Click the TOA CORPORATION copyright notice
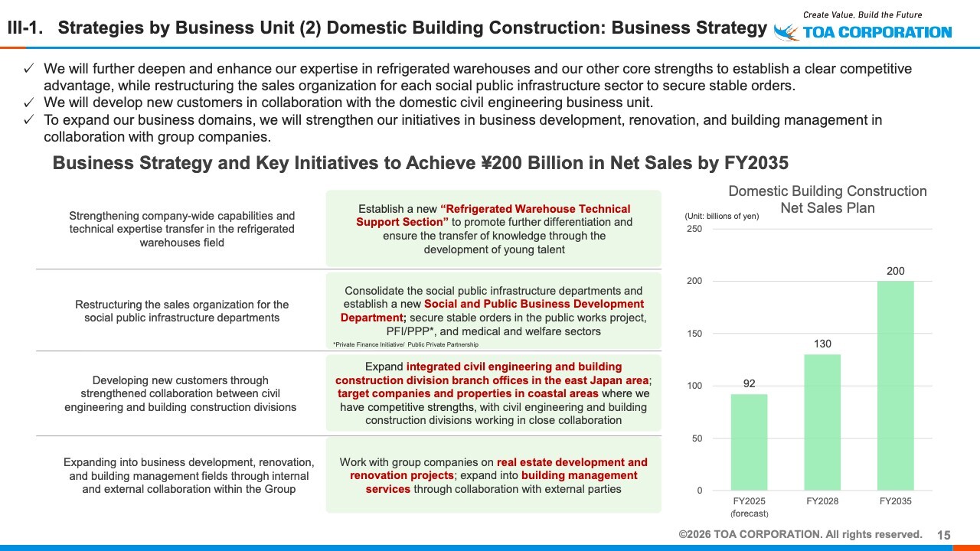Viewport: 980px width, 551px height. [800, 534]
